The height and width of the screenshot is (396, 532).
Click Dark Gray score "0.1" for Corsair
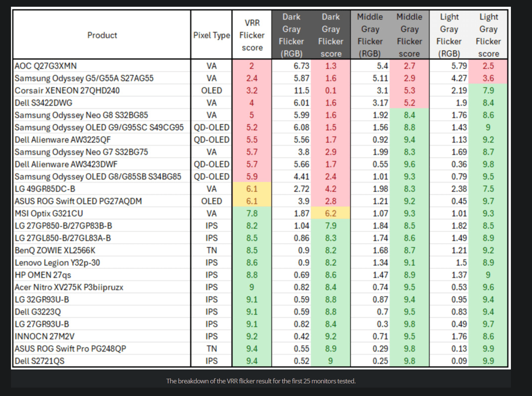331,91
